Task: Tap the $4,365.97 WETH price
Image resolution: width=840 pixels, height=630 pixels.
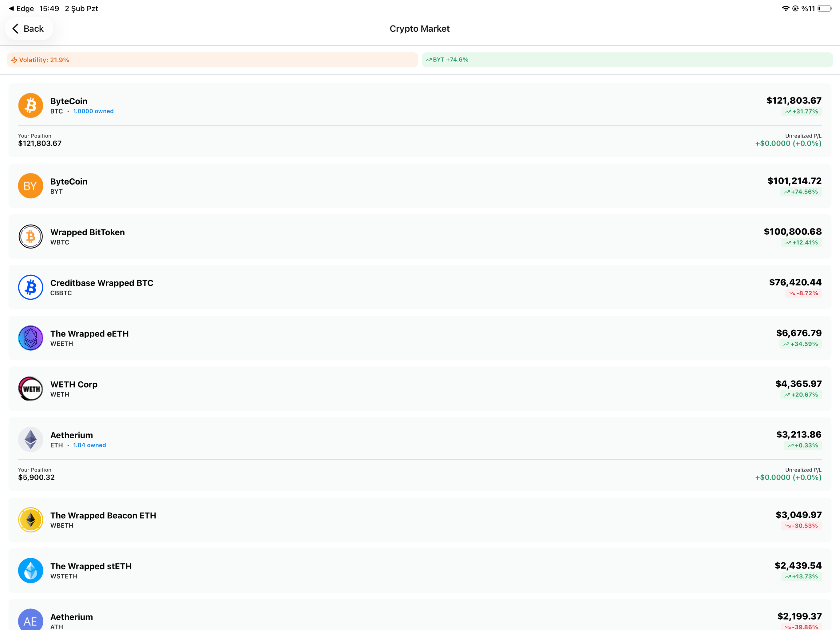Action: click(798, 384)
